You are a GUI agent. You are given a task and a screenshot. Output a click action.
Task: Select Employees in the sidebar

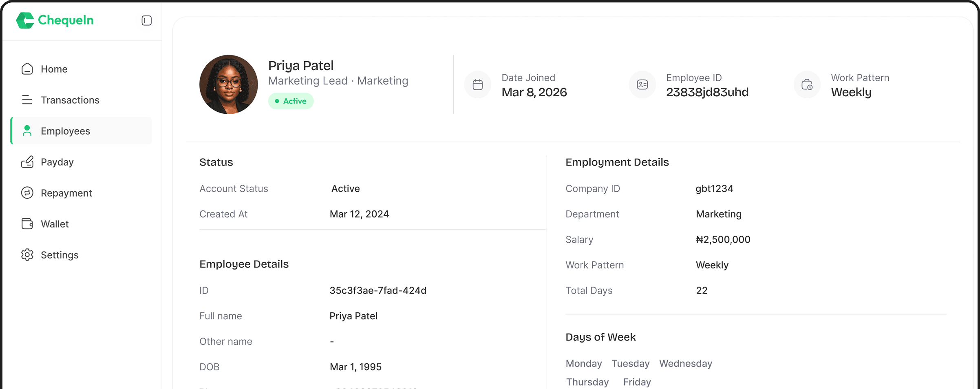pyautogui.click(x=82, y=131)
